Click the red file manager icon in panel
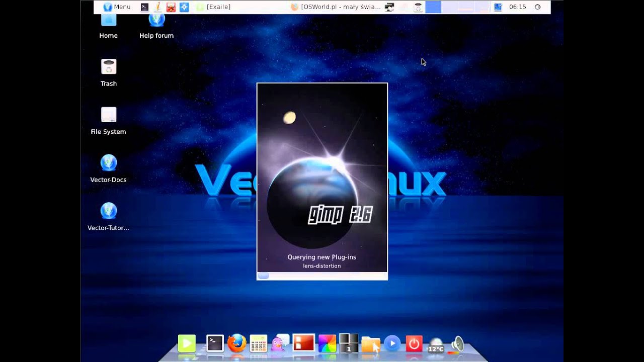This screenshot has width=644, height=362. point(171,7)
